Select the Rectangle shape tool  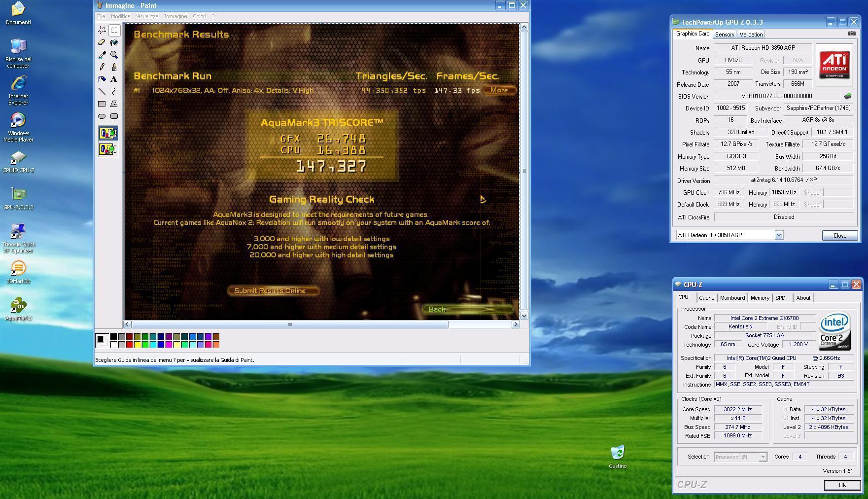[x=102, y=104]
